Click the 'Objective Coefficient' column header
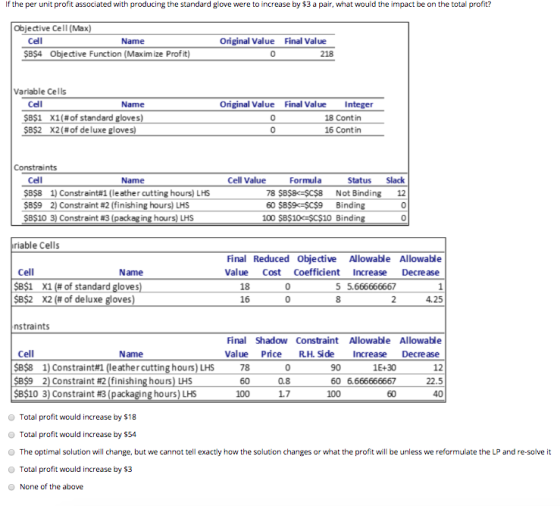560x506 pixels. point(317,265)
